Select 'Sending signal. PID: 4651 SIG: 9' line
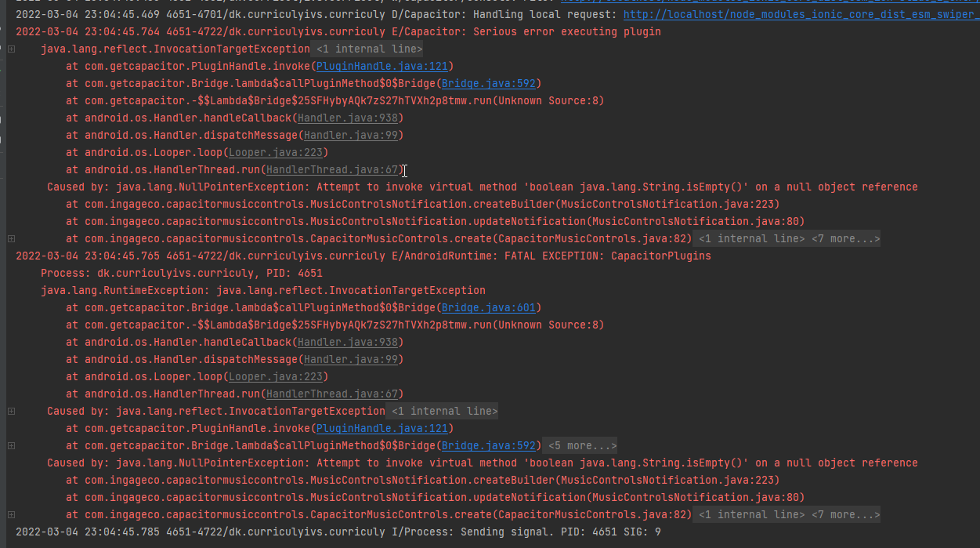Viewport: 980px width, 548px height. click(x=338, y=532)
